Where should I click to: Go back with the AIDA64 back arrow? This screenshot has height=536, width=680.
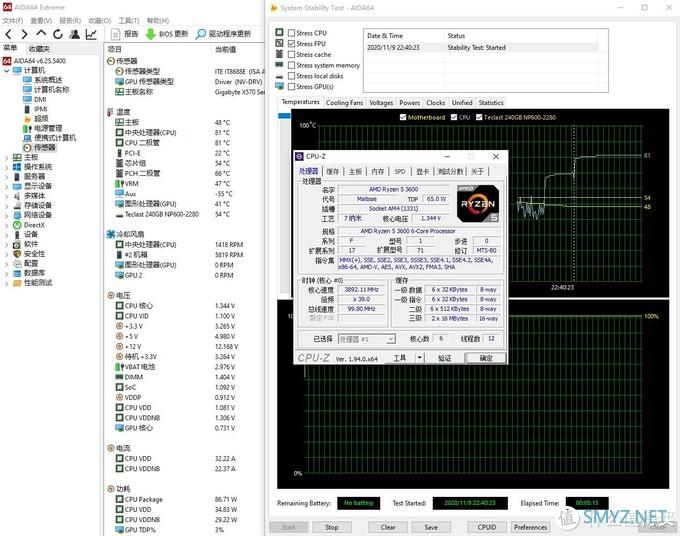(x=9, y=34)
